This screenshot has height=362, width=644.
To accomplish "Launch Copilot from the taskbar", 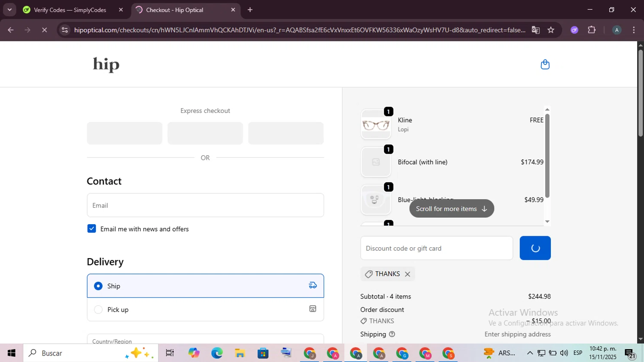I will [x=194, y=353].
